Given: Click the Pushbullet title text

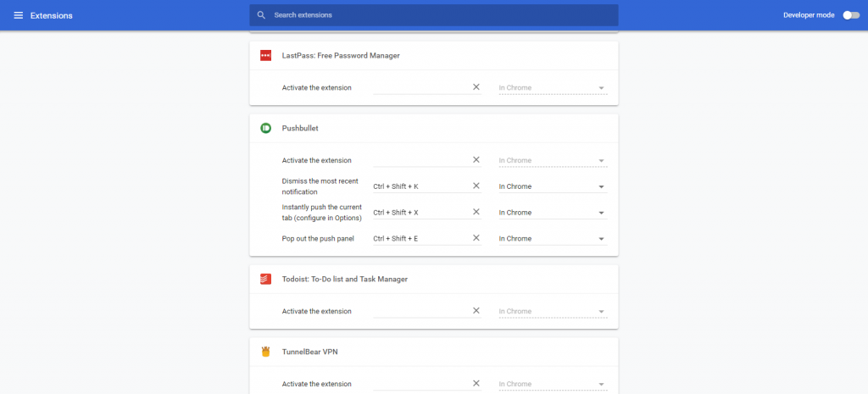Looking at the screenshot, I should [x=300, y=129].
